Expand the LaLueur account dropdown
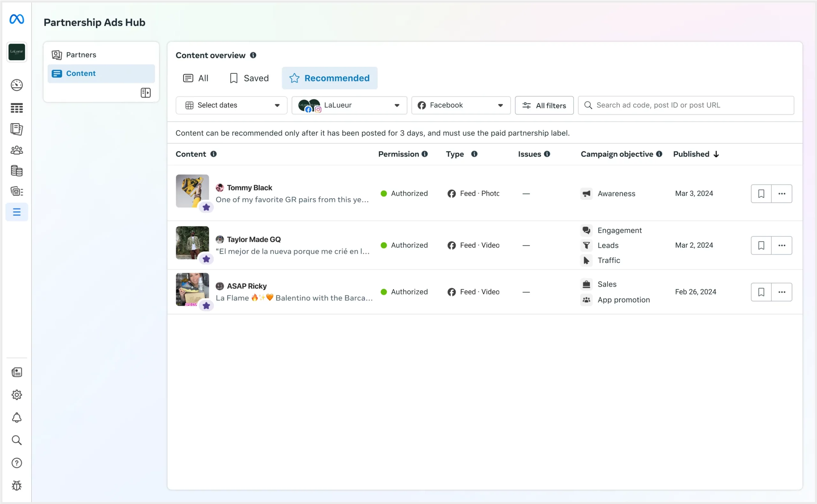The image size is (817, 504). 349,105
